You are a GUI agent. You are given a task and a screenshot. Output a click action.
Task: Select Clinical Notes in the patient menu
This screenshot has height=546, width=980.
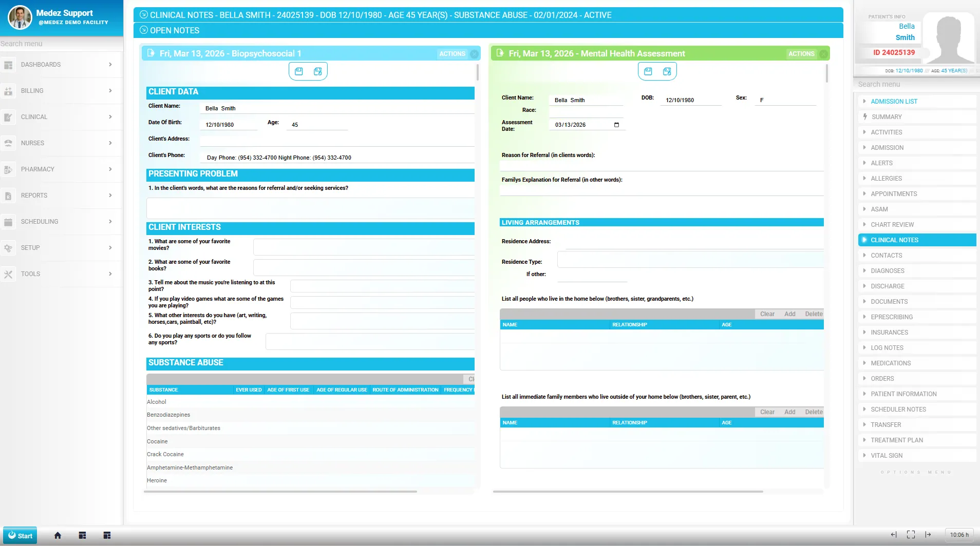point(895,240)
